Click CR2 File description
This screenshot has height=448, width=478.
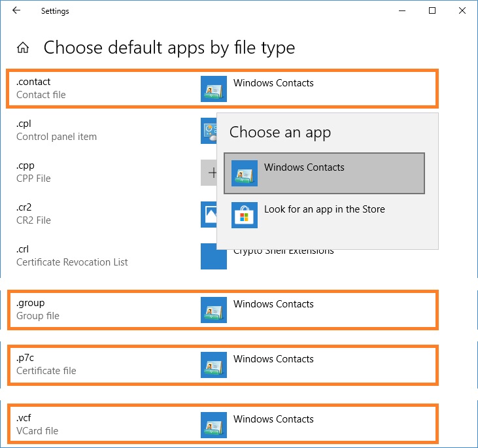[x=33, y=220]
